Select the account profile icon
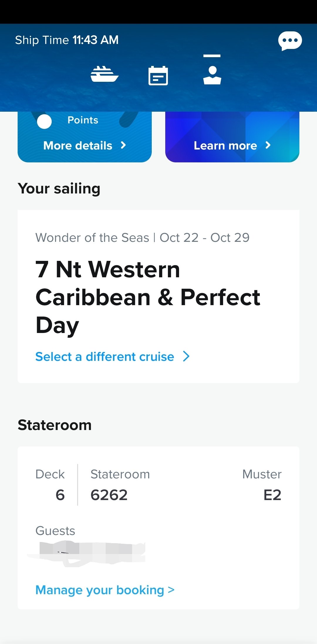The height and width of the screenshot is (644, 317). [x=212, y=75]
